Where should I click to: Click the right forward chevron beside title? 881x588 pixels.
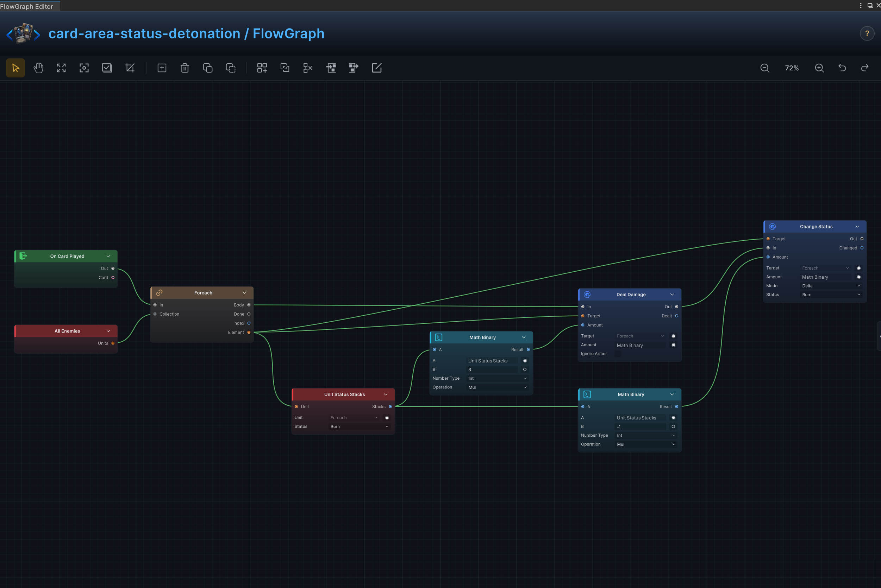coord(37,35)
